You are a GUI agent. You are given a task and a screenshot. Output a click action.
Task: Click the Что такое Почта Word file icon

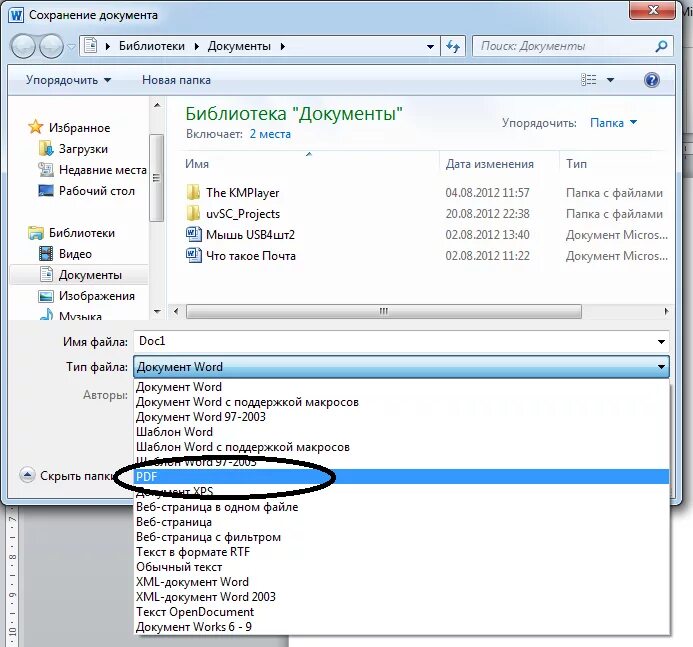pyautogui.click(x=194, y=255)
